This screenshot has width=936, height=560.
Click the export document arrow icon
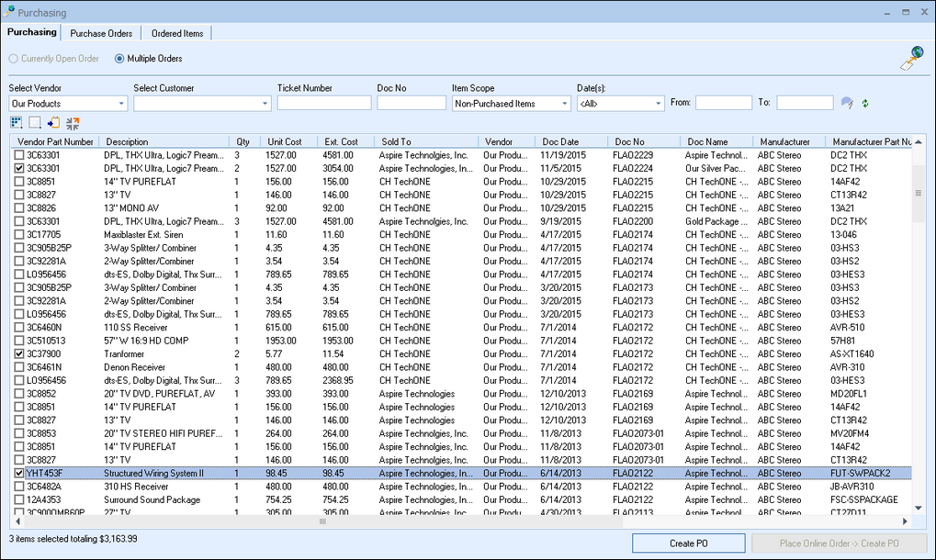coord(54,122)
